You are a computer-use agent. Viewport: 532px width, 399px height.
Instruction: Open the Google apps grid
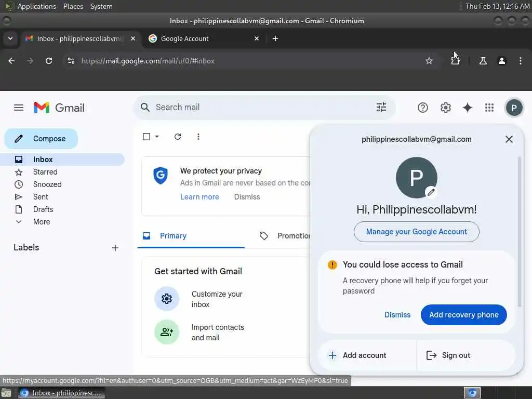coord(489,108)
